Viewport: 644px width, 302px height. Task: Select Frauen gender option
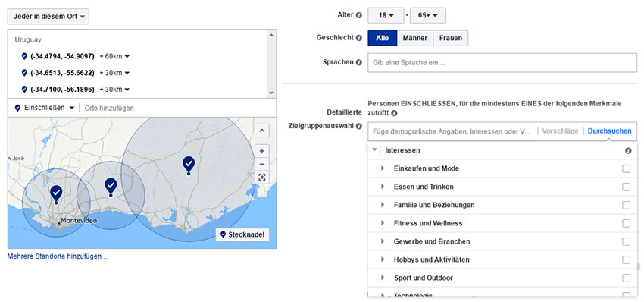tap(451, 38)
